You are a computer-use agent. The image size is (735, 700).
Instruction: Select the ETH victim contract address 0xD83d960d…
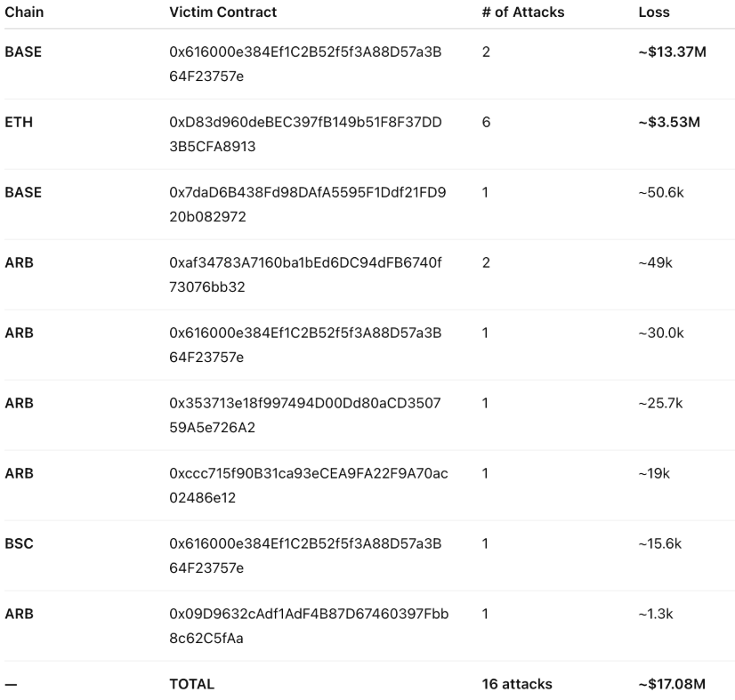tap(307, 133)
